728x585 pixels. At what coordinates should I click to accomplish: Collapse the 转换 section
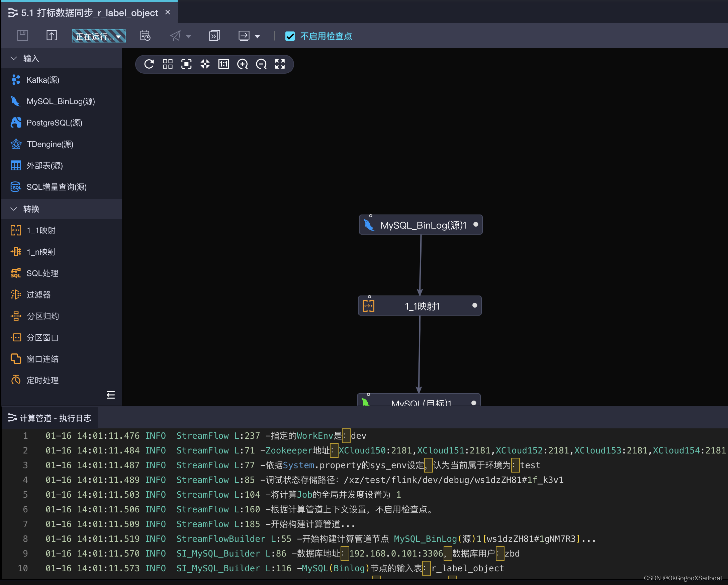(14, 209)
